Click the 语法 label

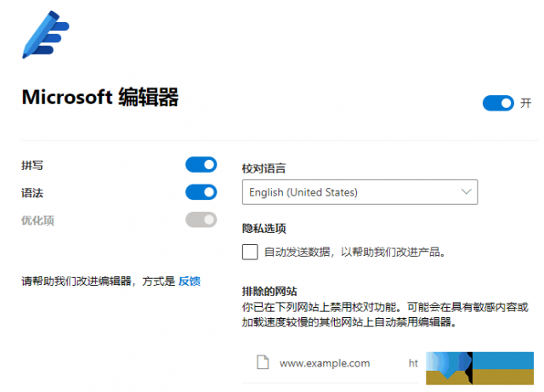32,193
